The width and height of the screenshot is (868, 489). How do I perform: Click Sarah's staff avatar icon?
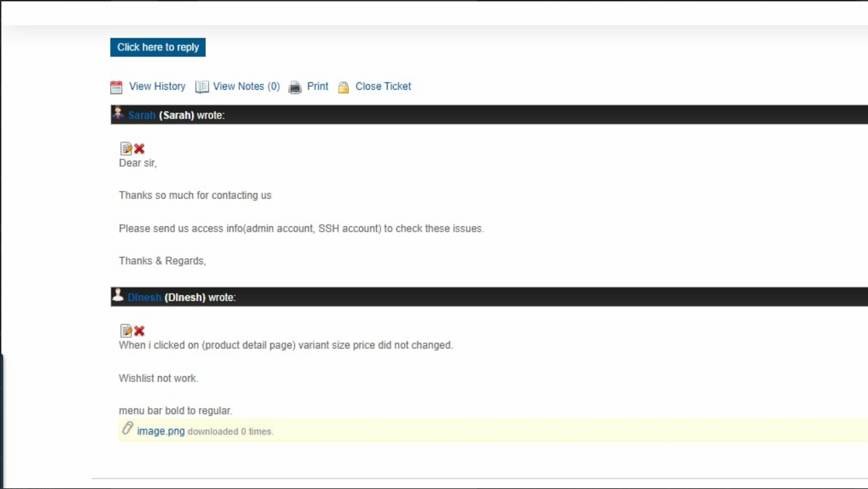tap(118, 114)
